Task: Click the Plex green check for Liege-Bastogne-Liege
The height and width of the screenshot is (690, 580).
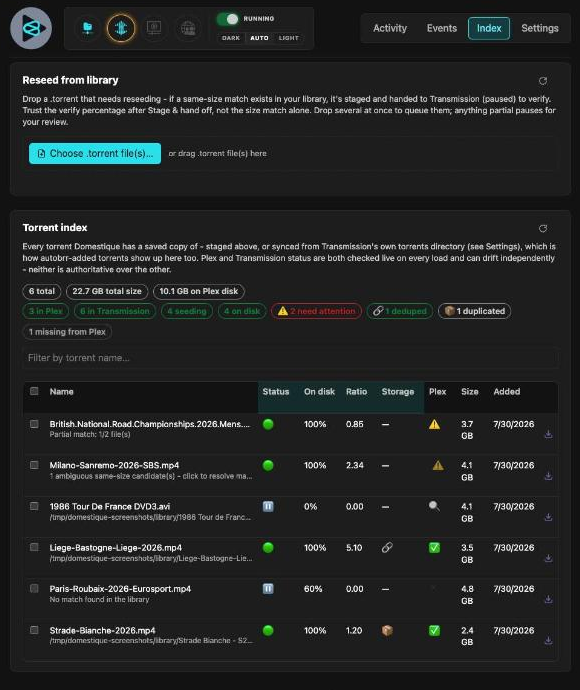Action: 434,547
